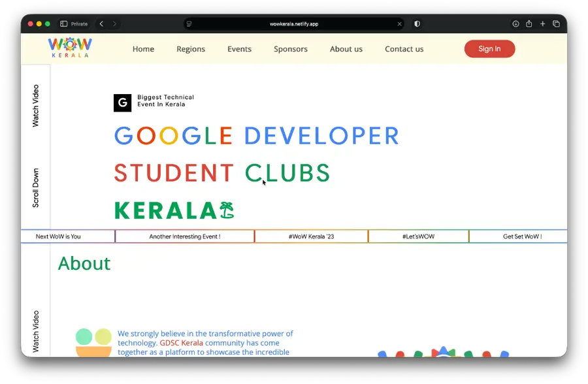Click Watch Video in the hero sidebar
Screen dimensions: 588x384
36,106
